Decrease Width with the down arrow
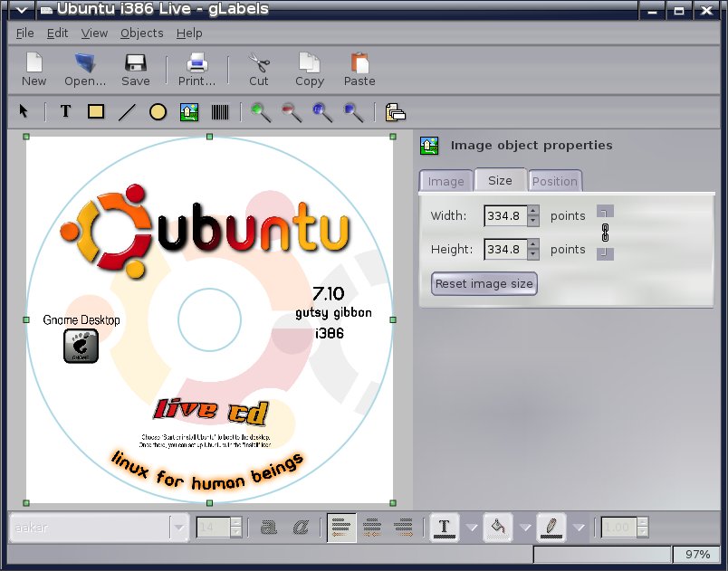 click(533, 222)
